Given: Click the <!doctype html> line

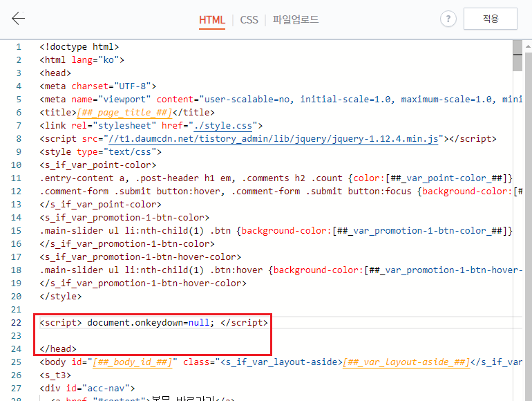Looking at the screenshot, I should [x=79, y=47].
